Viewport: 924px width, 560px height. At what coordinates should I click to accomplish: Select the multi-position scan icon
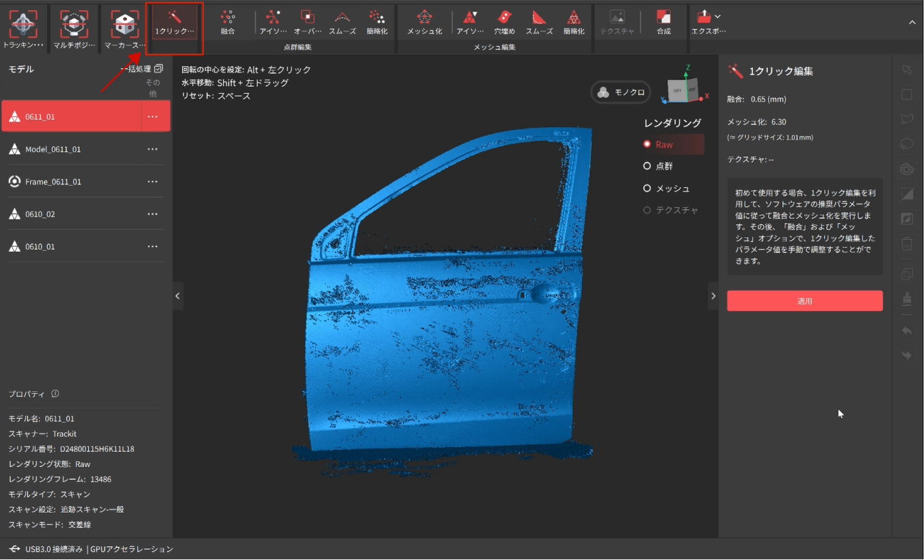[74, 25]
